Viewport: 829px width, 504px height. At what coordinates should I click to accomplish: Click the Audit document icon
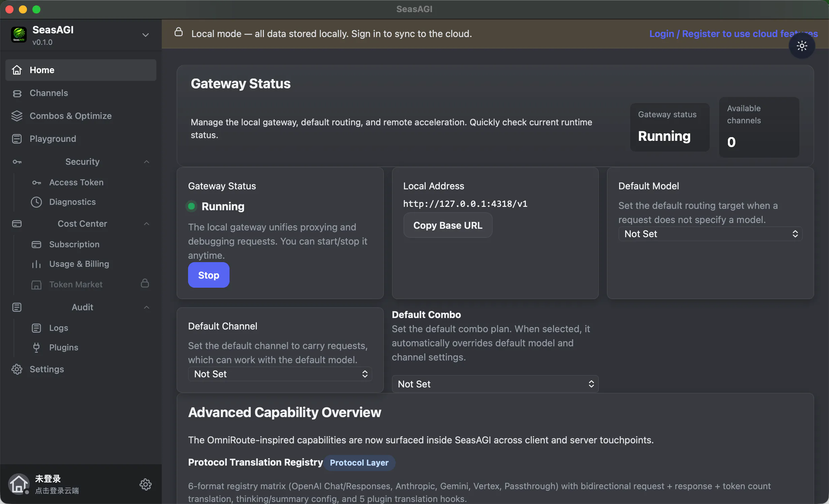(x=17, y=307)
